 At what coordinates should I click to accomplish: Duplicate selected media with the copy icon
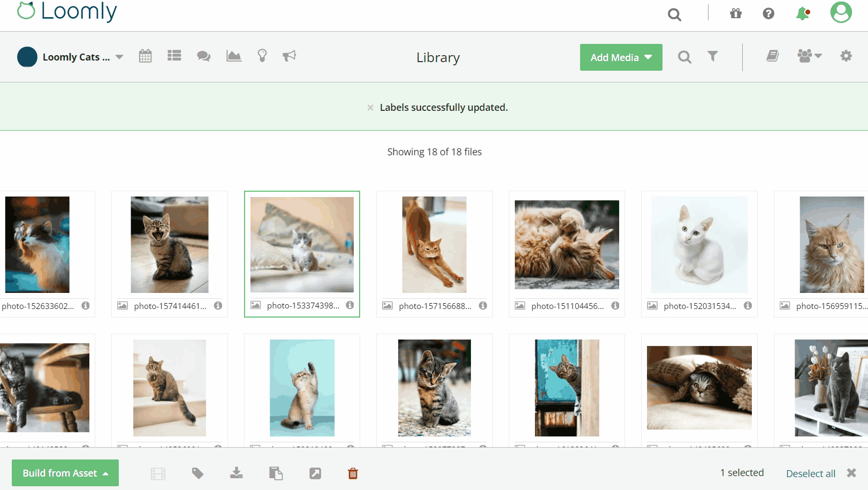[x=276, y=473]
